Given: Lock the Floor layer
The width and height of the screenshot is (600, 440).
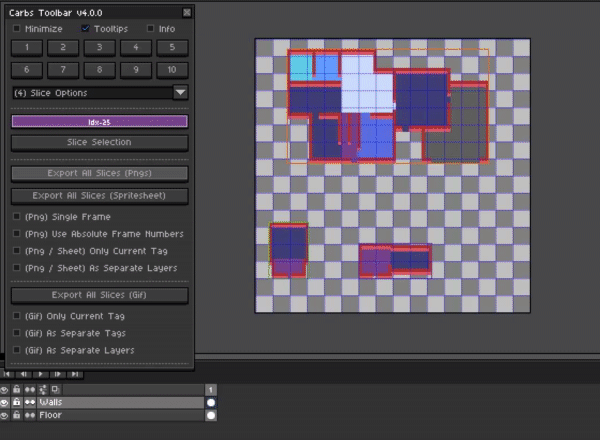Looking at the screenshot, I should [x=16, y=415].
